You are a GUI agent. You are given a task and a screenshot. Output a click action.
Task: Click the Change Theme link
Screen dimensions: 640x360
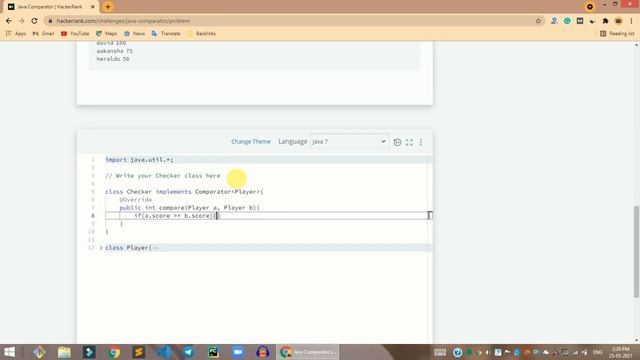coord(251,142)
